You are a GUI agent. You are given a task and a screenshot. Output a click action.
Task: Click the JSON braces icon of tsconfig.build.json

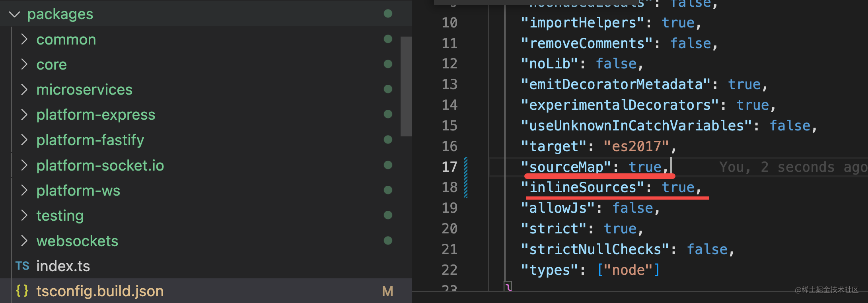pos(22,291)
